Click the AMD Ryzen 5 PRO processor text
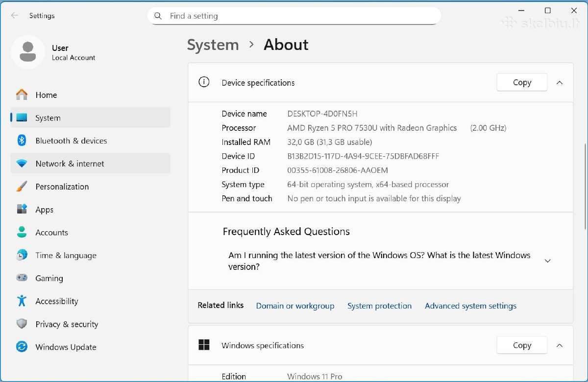Viewport: 588px width, 382px height. [x=372, y=128]
